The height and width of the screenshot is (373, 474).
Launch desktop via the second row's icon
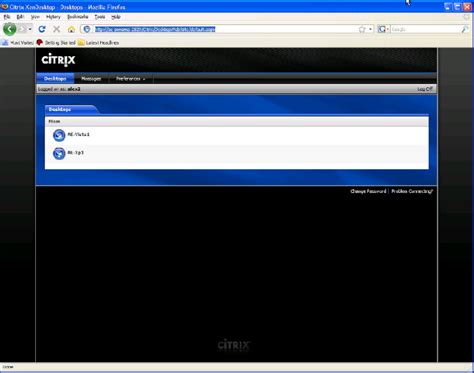pyautogui.click(x=59, y=153)
